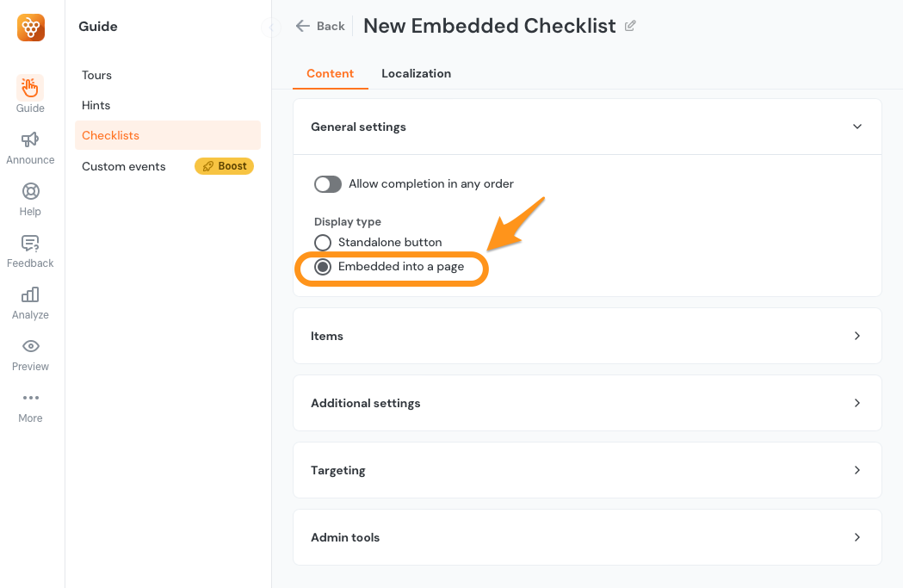The width and height of the screenshot is (903, 588).
Task: Click the Back button
Action: pos(319,26)
